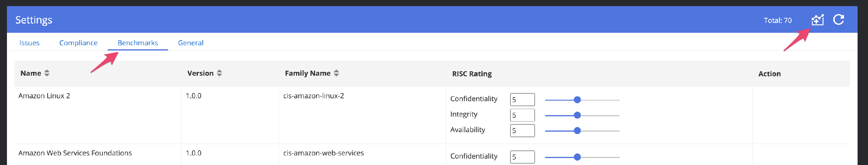Click Amazon Linux 2 Confidentiality slider handle
Screen dimensions: 868x165
577,100
